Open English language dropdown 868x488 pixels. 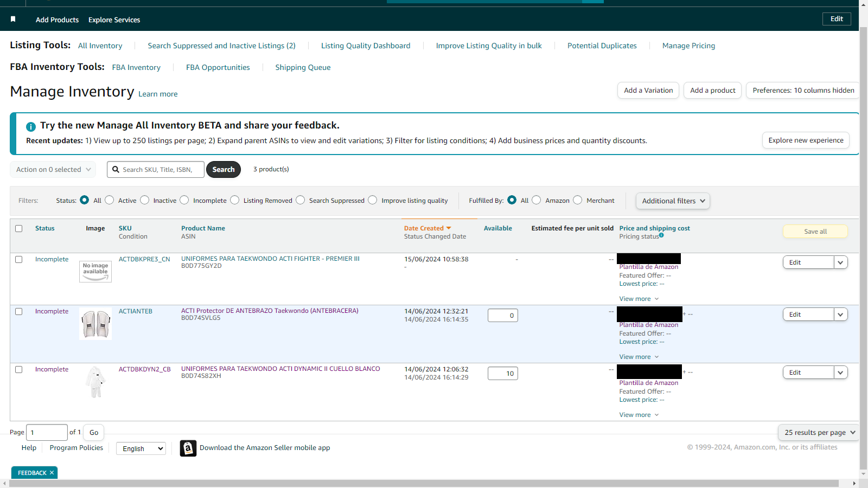[x=141, y=448]
